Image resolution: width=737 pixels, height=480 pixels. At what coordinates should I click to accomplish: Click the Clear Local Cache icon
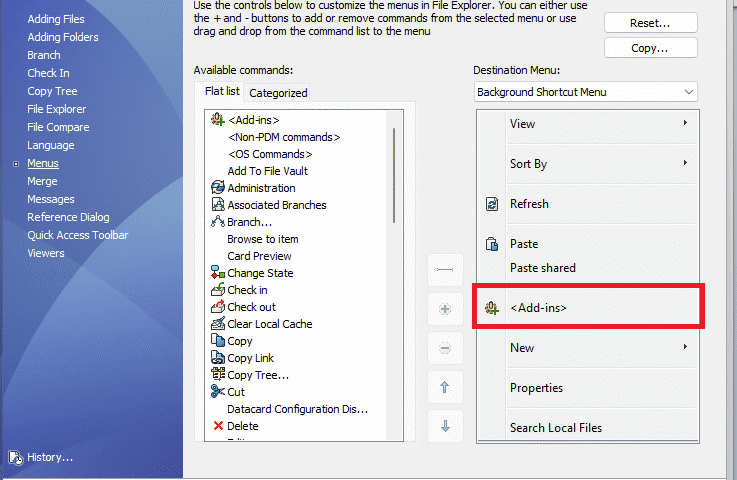coord(217,323)
